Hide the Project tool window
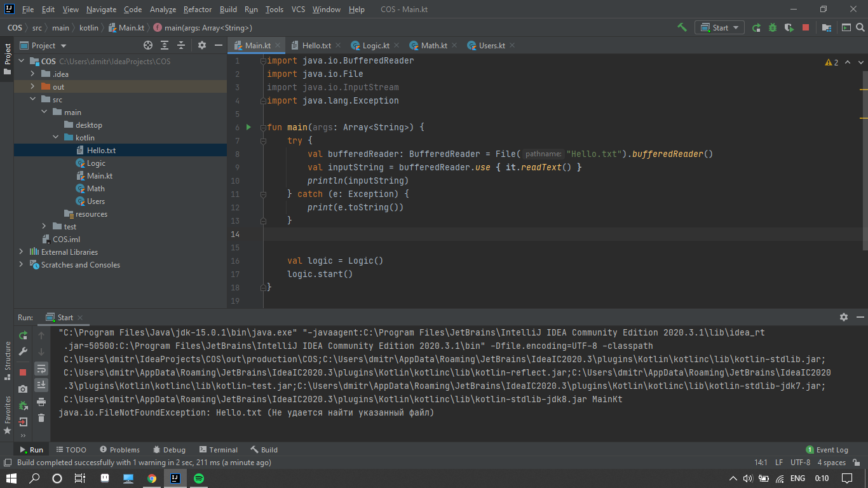 [x=218, y=45]
